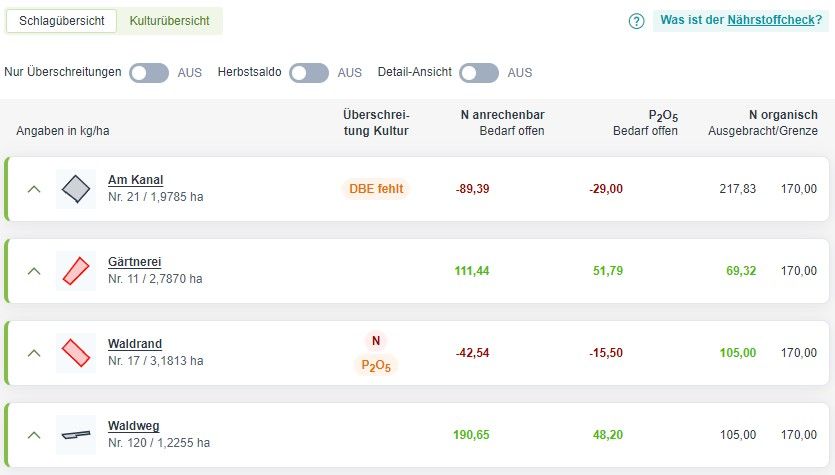Viewport: 835px width, 475px height.
Task: Click the grey diamond field shape icon for Am Kanal
Action: tap(76, 189)
